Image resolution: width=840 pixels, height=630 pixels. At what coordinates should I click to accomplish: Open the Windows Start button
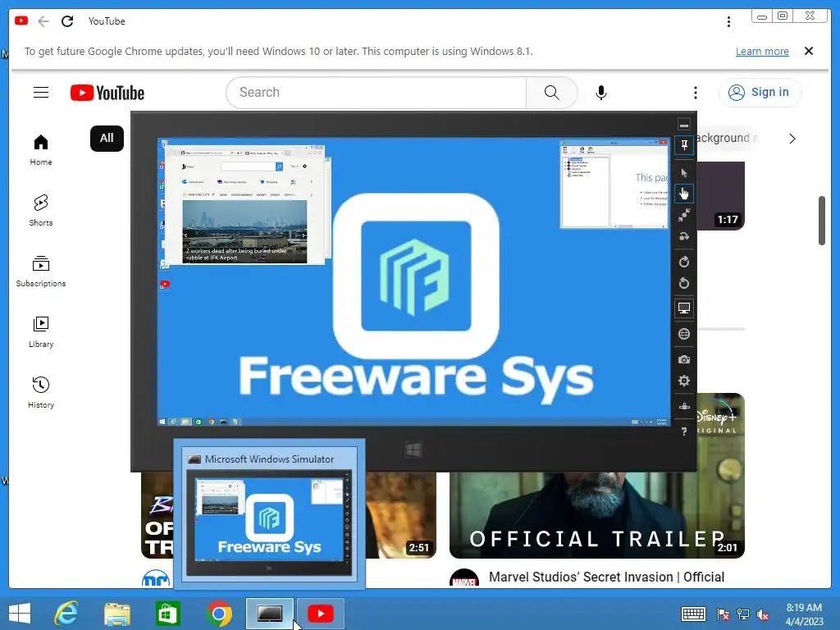click(20, 614)
